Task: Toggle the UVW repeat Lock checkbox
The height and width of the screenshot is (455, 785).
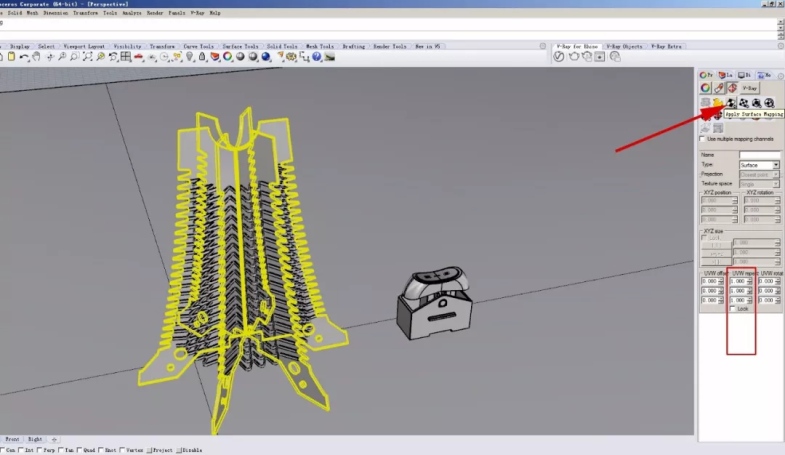Action: coord(732,309)
